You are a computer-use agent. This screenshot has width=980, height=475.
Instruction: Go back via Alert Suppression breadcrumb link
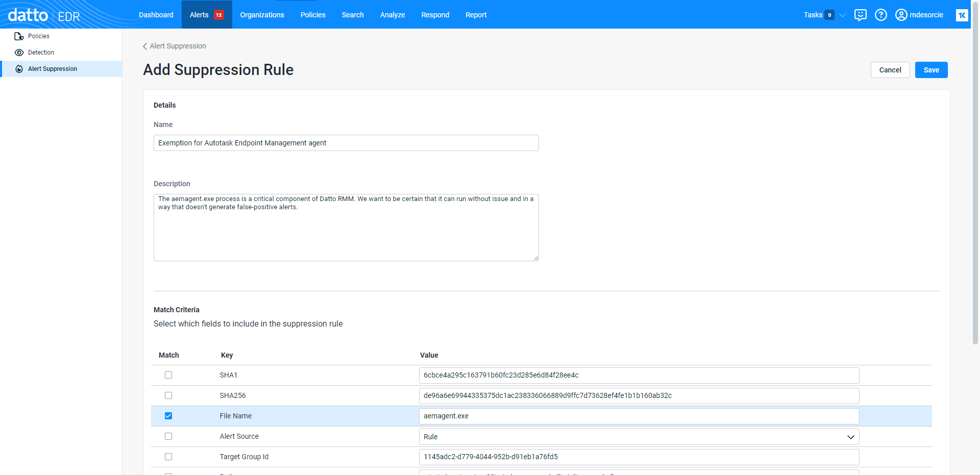click(178, 46)
